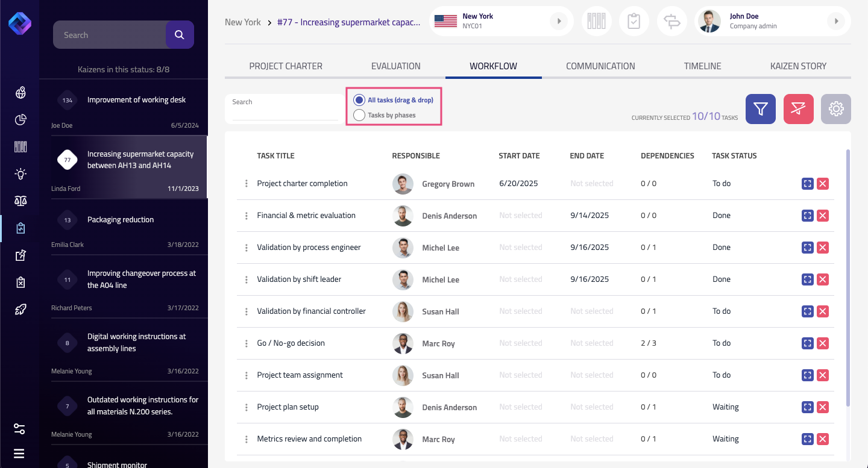Screen dimensions: 868x468
Task: Expand the Validation by process engineer task
Action: 808,248
